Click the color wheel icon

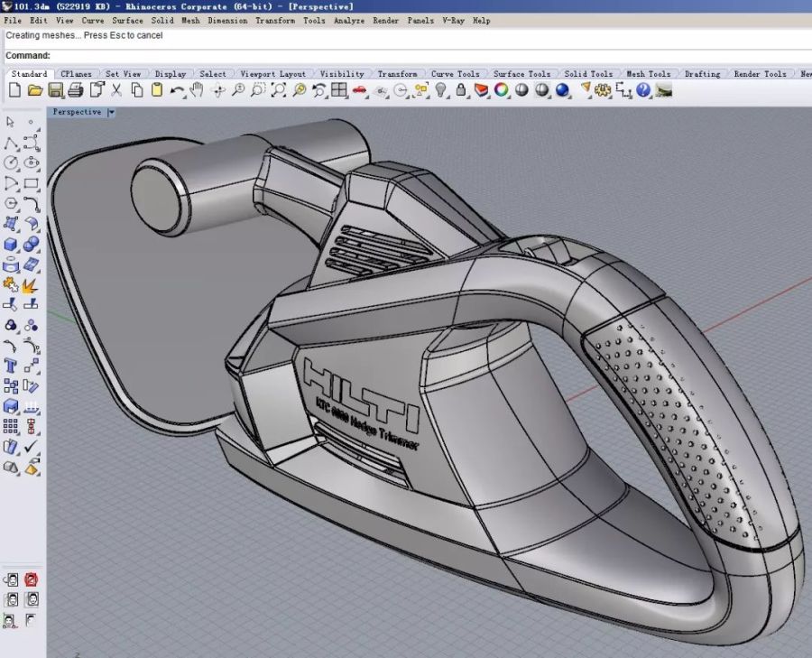[x=501, y=89]
